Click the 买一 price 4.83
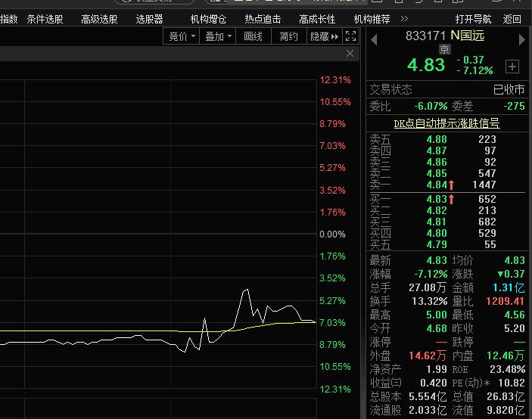532x419 pixels. [x=437, y=199]
